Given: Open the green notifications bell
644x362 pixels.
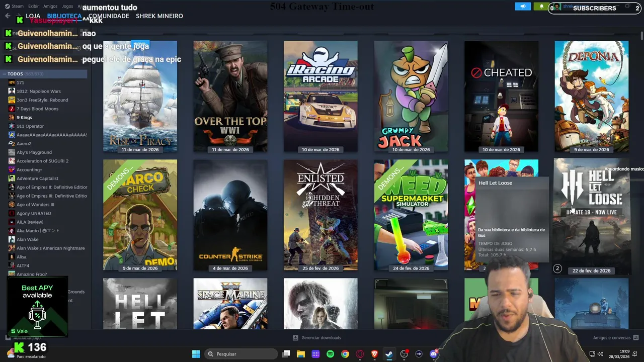Looking at the screenshot, I should [x=541, y=7].
